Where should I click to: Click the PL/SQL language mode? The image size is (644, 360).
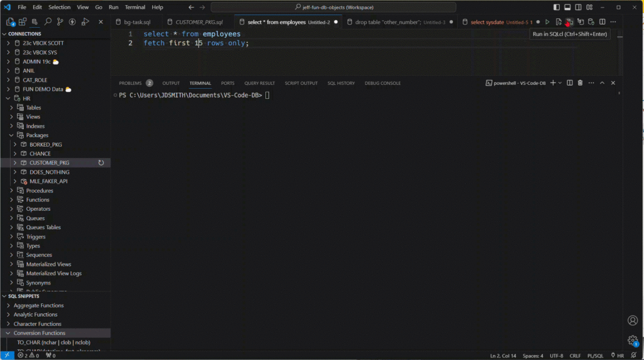(595, 356)
